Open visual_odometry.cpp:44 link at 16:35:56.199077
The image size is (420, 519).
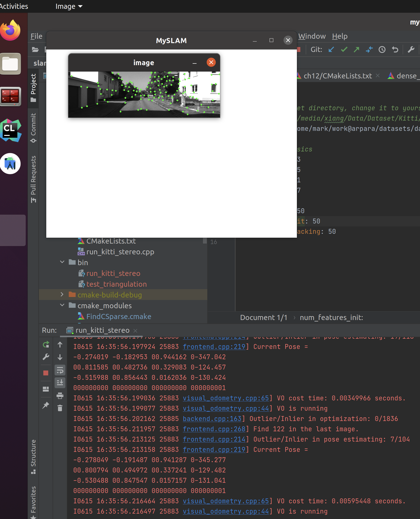(226, 408)
